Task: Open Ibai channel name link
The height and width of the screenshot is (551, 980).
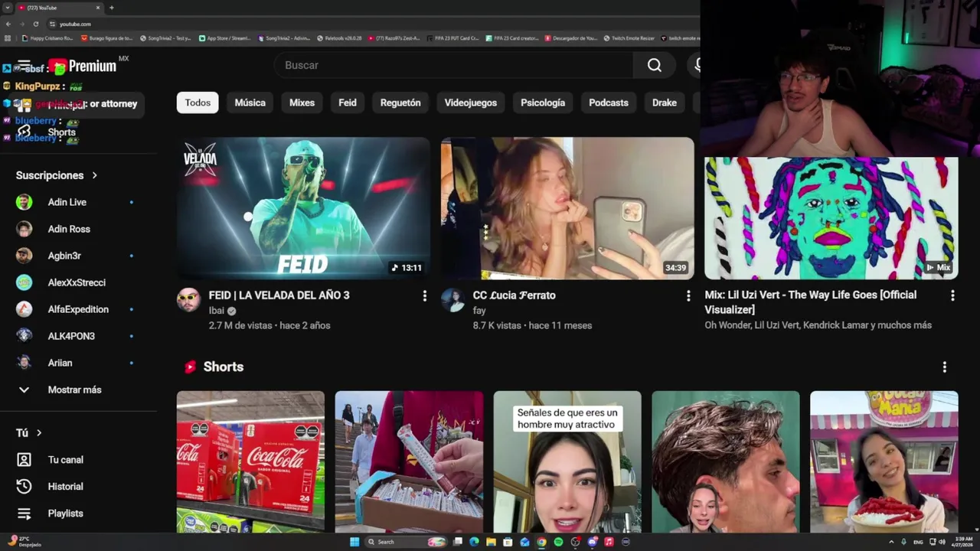Action: pyautogui.click(x=217, y=311)
